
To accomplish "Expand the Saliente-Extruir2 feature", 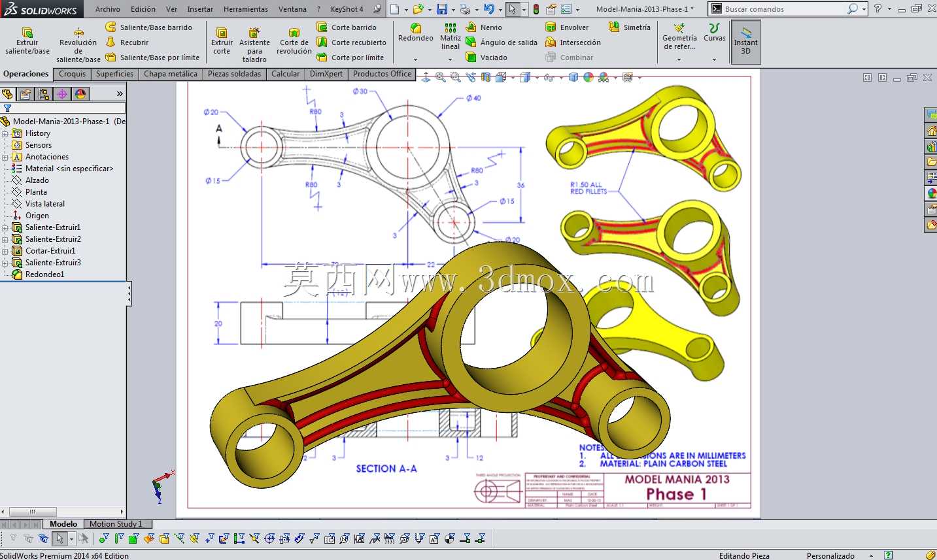I will click(x=5, y=239).
